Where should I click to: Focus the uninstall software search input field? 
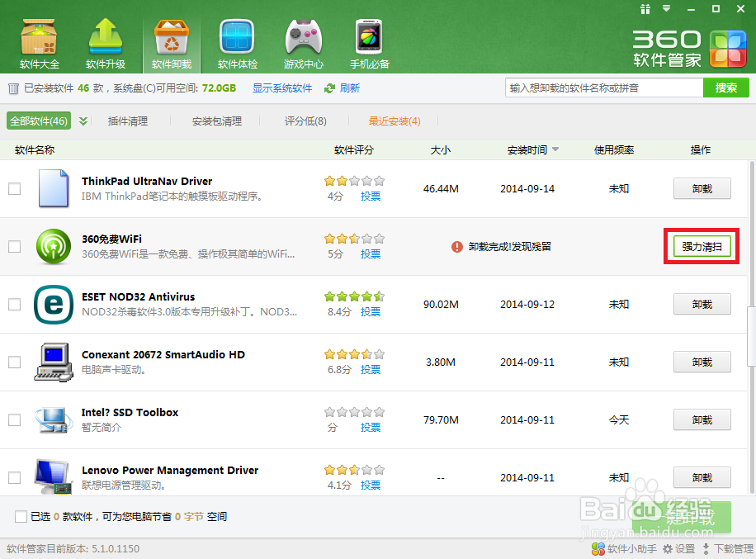tap(604, 88)
